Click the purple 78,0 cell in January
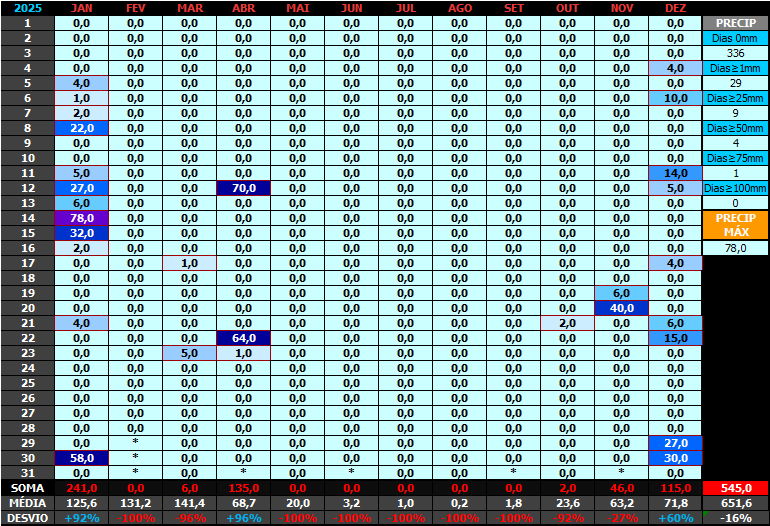 click(x=81, y=218)
